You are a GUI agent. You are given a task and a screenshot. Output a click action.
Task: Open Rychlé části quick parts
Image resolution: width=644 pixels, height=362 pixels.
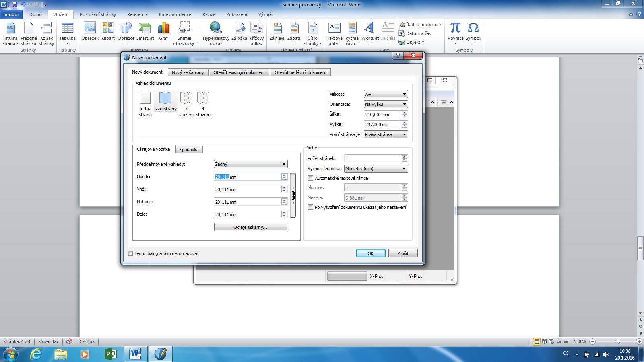pos(352,34)
